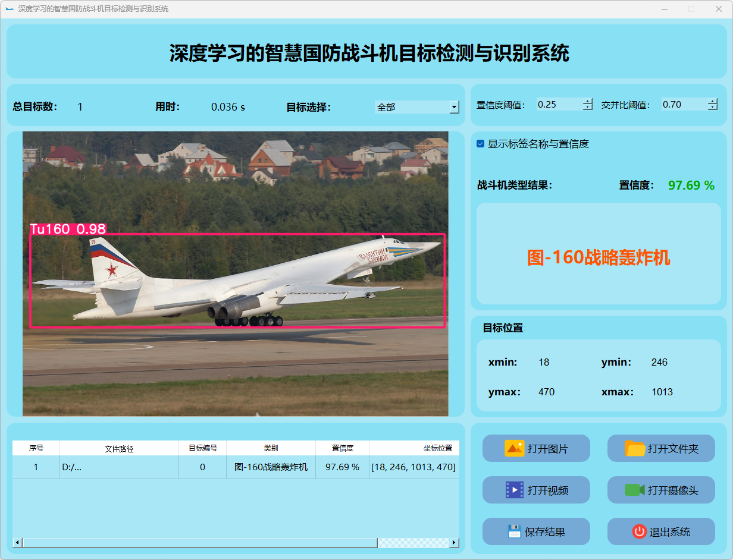Screen dimensions: 733x560
Task: Select the table cell showing D:/...
Action: point(119,467)
